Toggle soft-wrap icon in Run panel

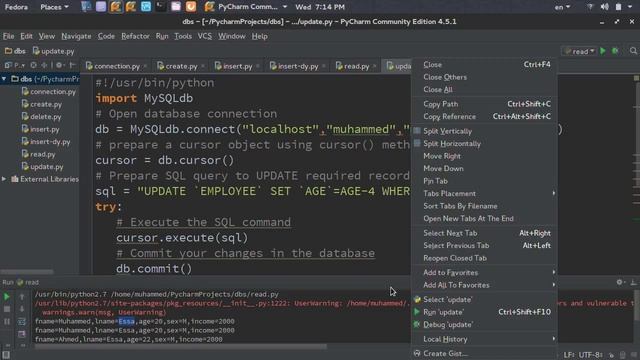point(22,322)
